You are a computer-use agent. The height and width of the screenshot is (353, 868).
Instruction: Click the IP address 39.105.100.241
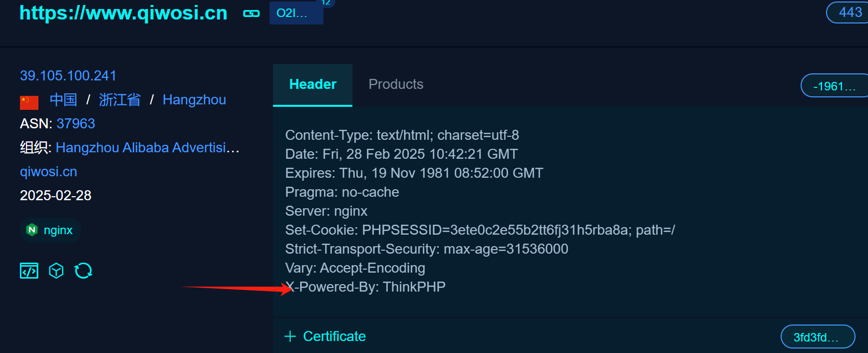[68, 76]
